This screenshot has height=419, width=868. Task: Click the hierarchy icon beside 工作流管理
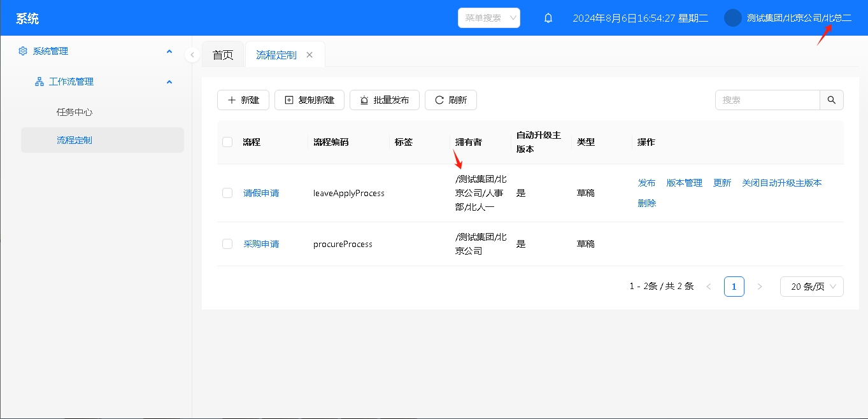click(x=39, y=82)
